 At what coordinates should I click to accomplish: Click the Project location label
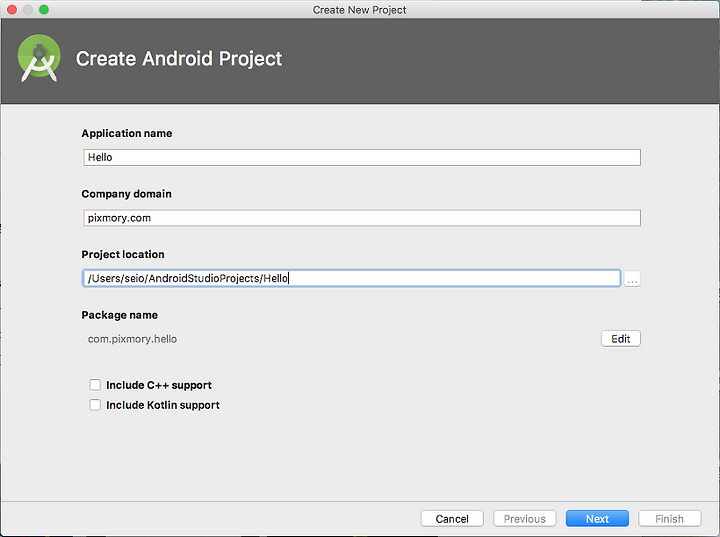pos(123,254)
